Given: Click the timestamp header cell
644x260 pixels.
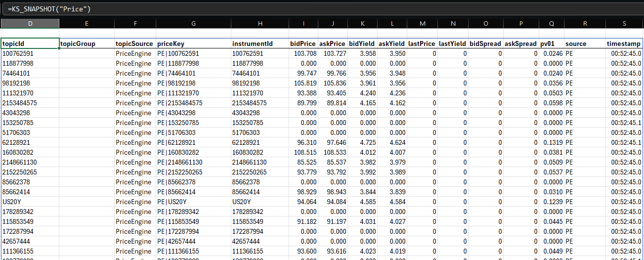Looking at the screenshot, I should (x=624, y=43).
